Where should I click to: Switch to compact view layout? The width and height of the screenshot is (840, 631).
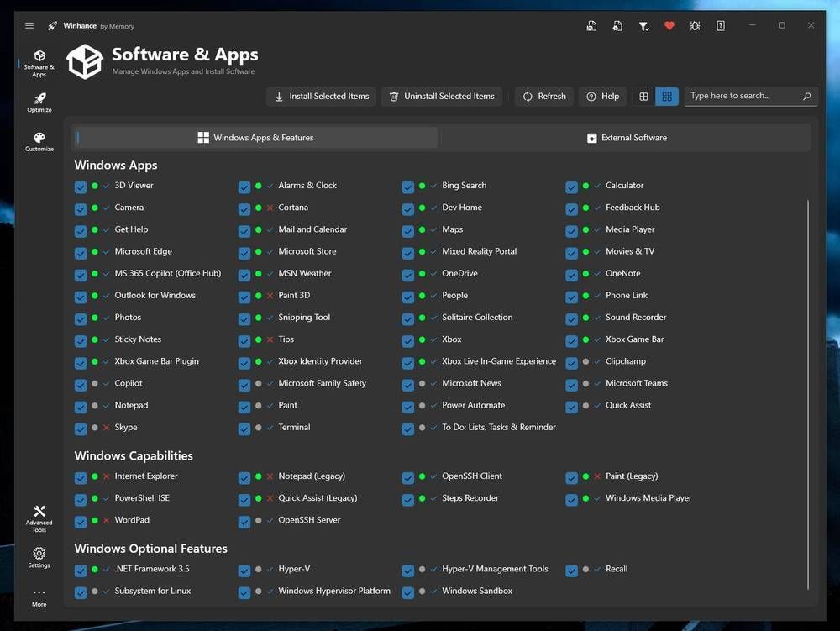tap(666, 96)
